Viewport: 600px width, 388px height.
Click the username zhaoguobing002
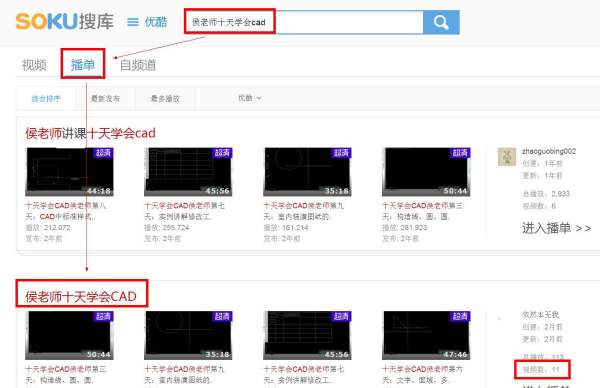click(549, 151)
